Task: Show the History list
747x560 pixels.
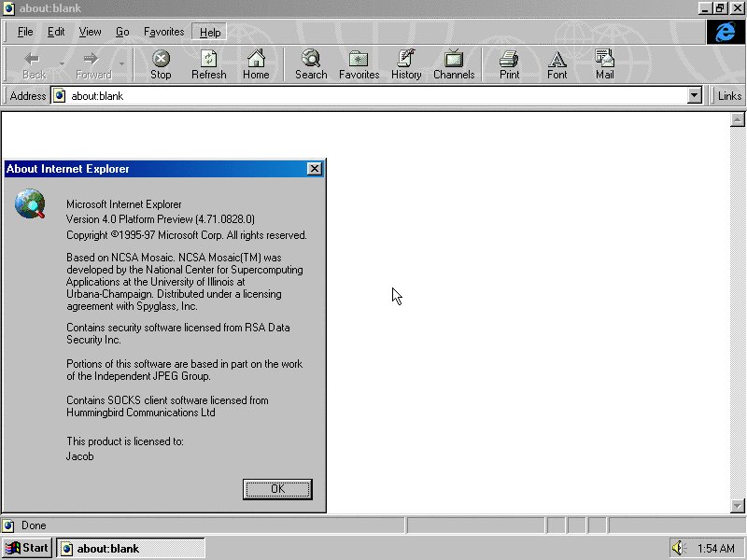Action: [x=406, y=64]
